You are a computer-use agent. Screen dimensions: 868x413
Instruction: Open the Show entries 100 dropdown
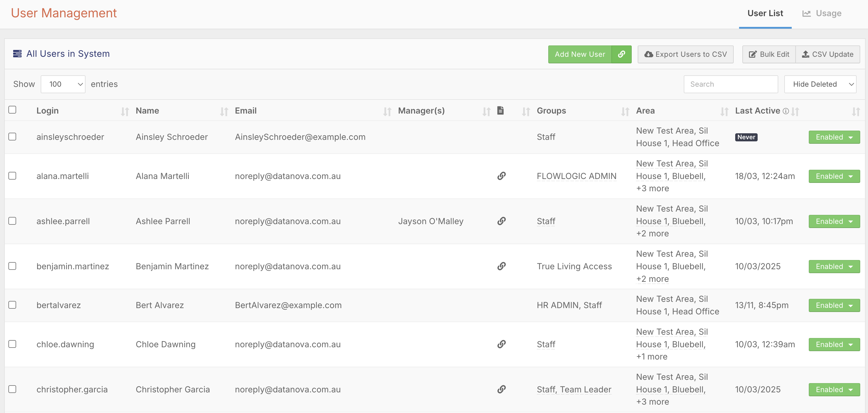click(63, 84)
